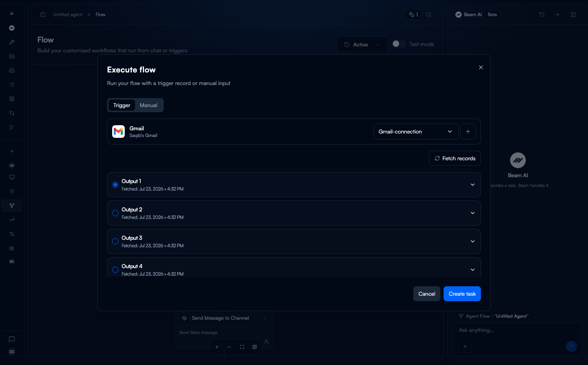Click the Send Message to Channel node title
The image size is (588, 365).
(220, 318)
